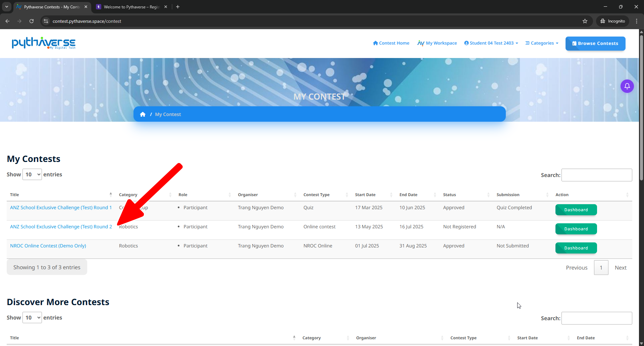
Task: Sort Discover contests by Category
Action: tap(326, 338)
